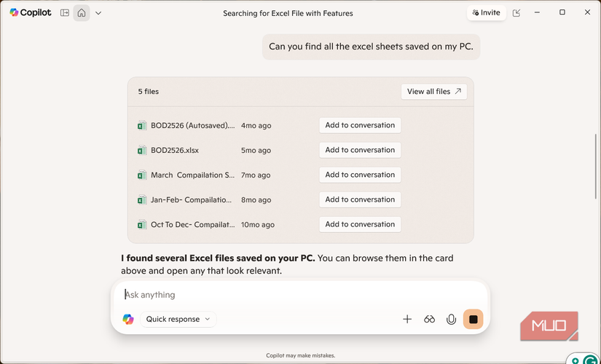Go to Copilot home icon
601x364 pixels.
[82, 13]
